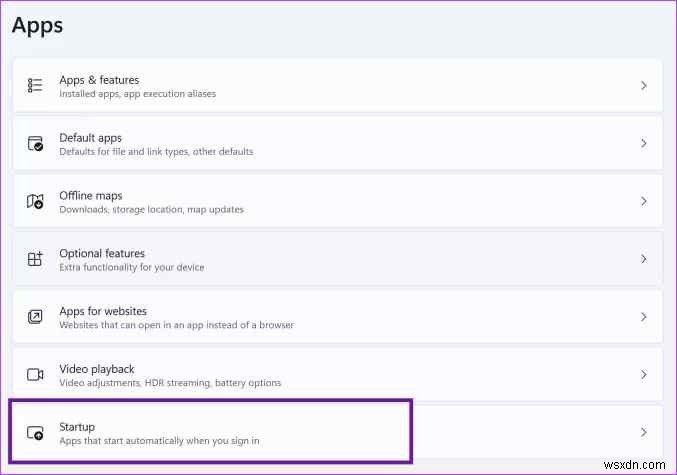The height and width of the screenshot is (475, 677).
Task: Click the Offline maps map icon
Action: [35, 201]
